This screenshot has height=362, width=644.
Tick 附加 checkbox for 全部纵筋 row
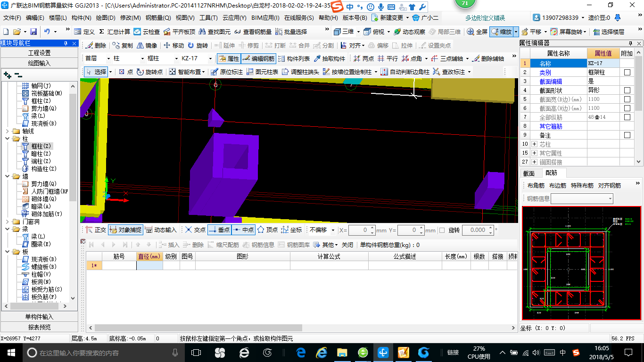[627, 117]
